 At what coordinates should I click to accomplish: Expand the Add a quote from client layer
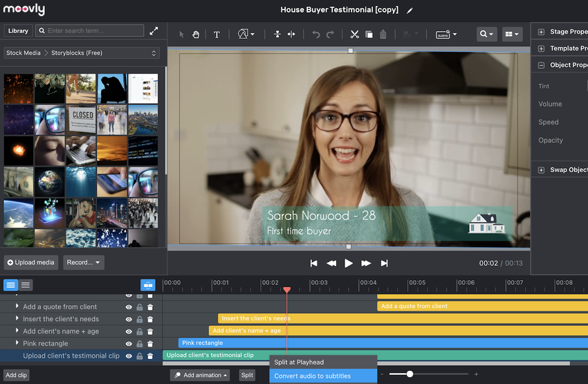[x=17, y=307]
